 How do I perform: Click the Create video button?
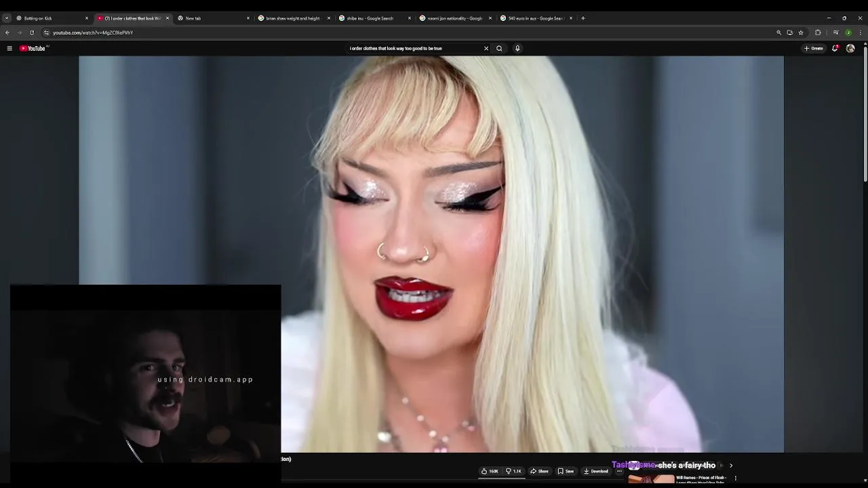[813, 48]
